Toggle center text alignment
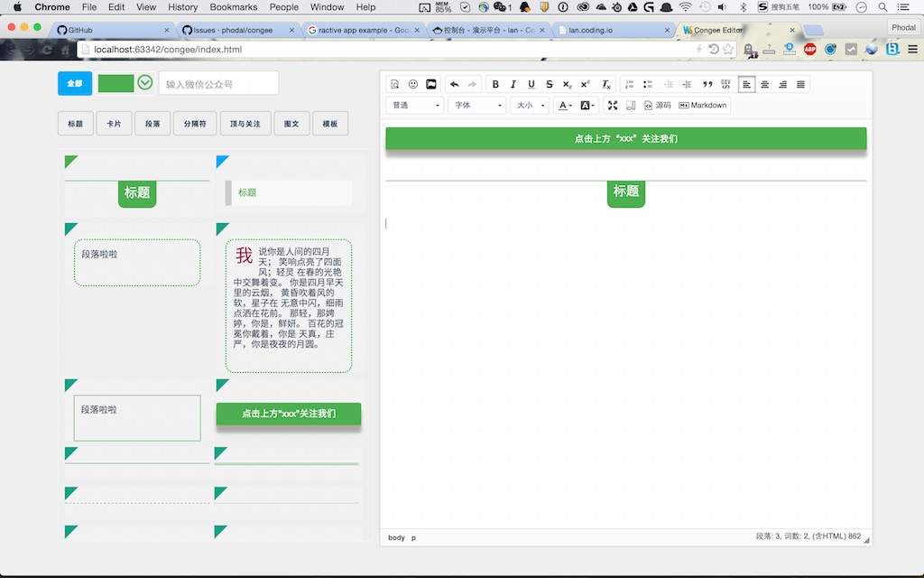The image size is (924, 578). (x=765, y=84)
